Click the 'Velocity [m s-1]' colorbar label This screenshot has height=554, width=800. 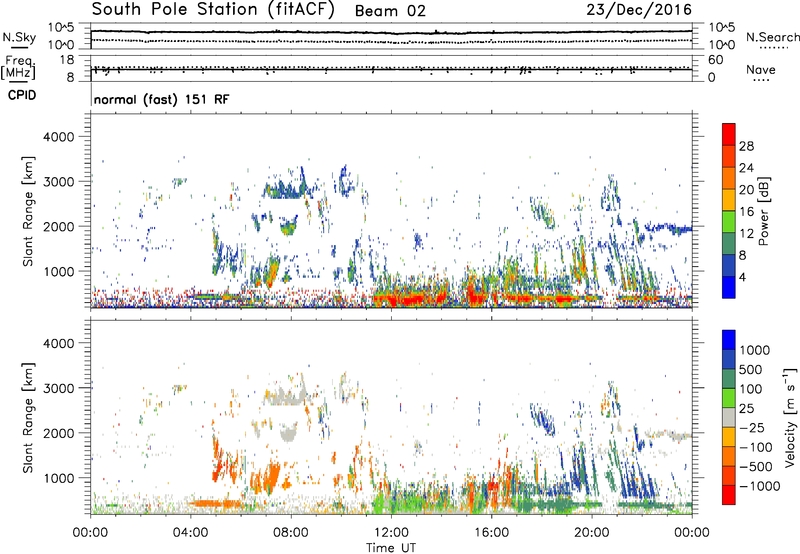pyautogui.click(x=790, y=417)
